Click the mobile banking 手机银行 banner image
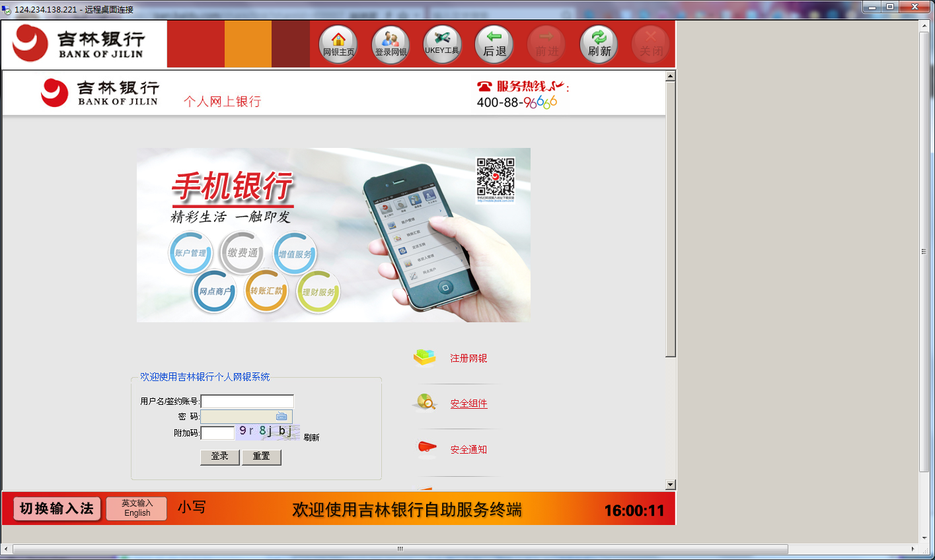Screen dimensions: 935x560 (334, 235)
